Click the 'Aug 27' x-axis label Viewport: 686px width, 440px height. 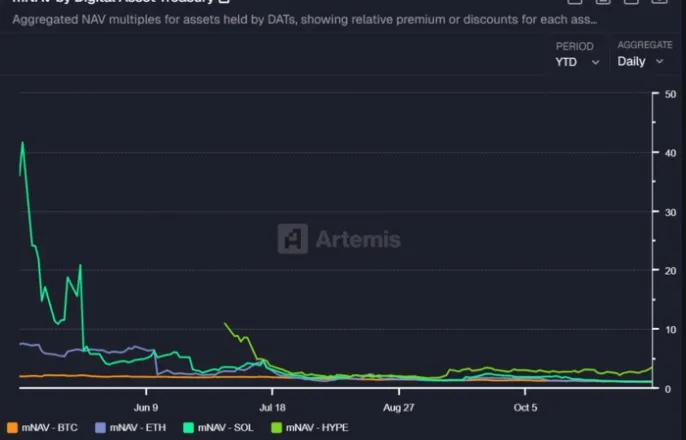point(399,408)
